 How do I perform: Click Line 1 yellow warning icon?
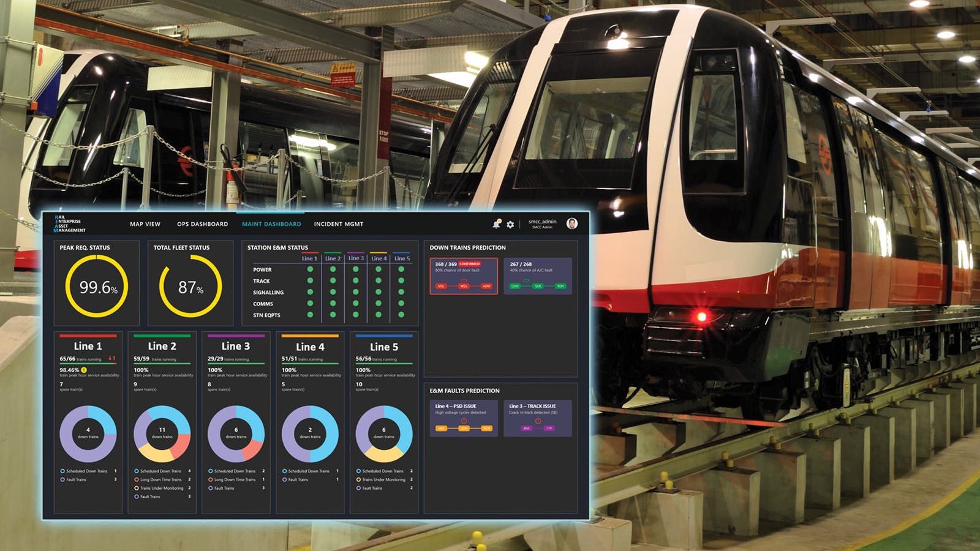84,370
